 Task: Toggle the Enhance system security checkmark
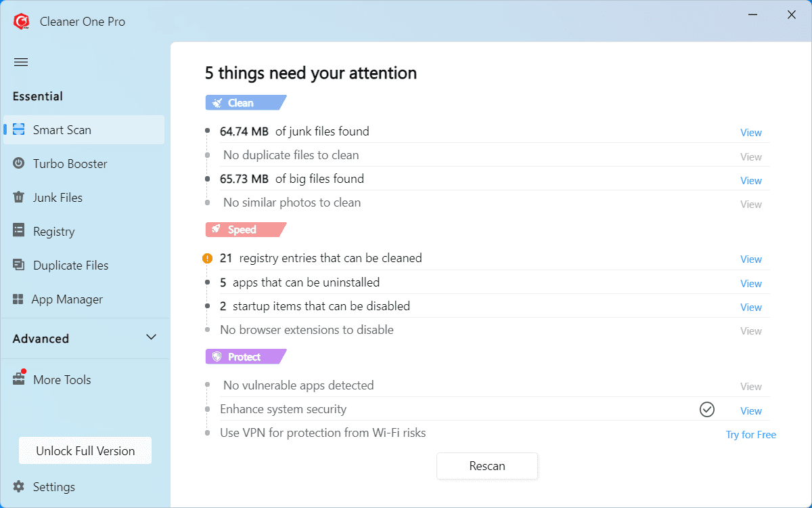click(707, 410)
